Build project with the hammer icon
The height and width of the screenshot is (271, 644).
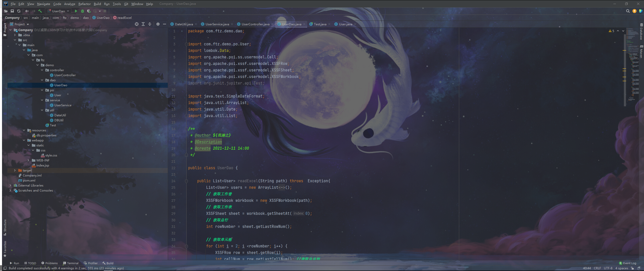coord(40,11)
